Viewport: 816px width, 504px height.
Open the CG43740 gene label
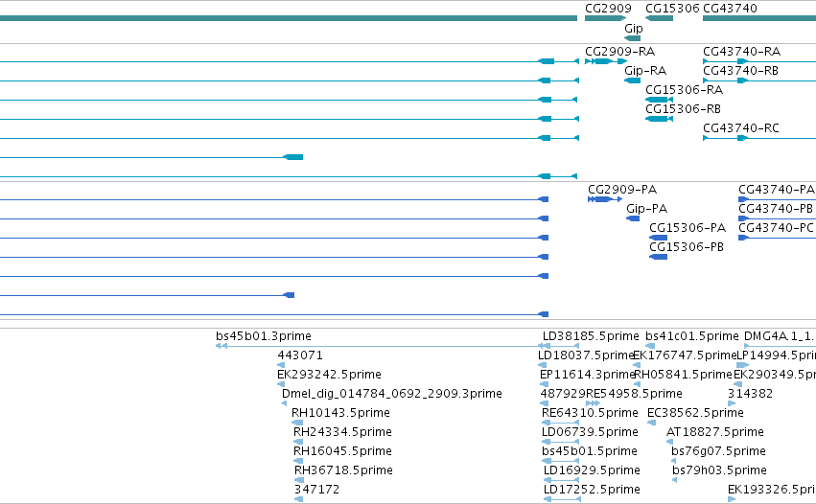click(x=730, y=9)
